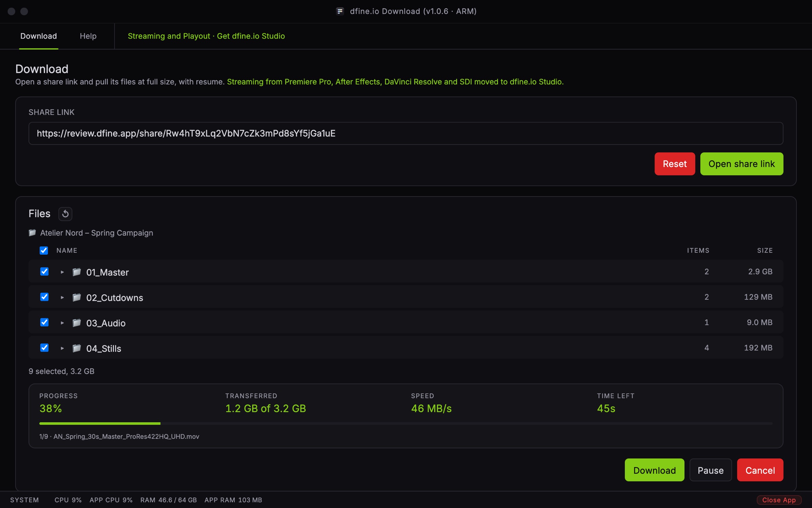812x508 pixels.
Task: Click the current file name AN_Spring_30s_Master mov
Action: pos(126,436)
